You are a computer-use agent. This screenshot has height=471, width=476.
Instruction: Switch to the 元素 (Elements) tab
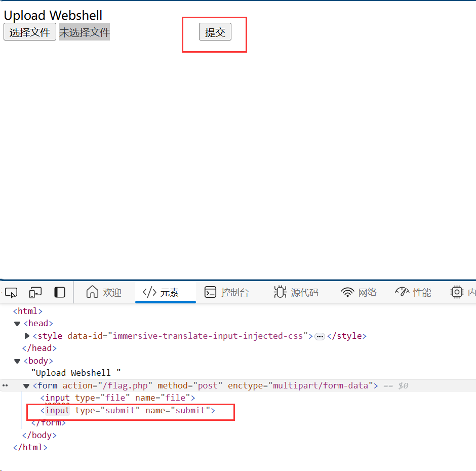click(x=161, y=292)
